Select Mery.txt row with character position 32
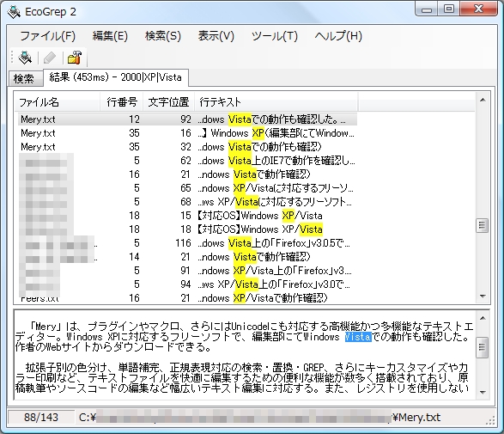The height and width of the screenshot is (434, 504). click(187, 147)
